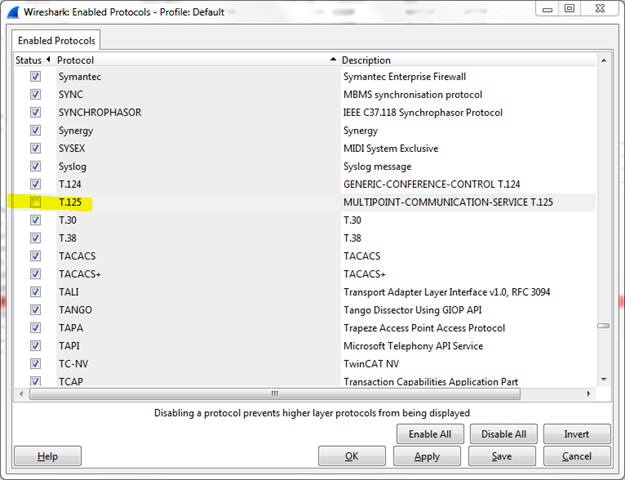Click Tango Dissector Using GIOP API
The image size is (625, 480).
click(413, 310)
